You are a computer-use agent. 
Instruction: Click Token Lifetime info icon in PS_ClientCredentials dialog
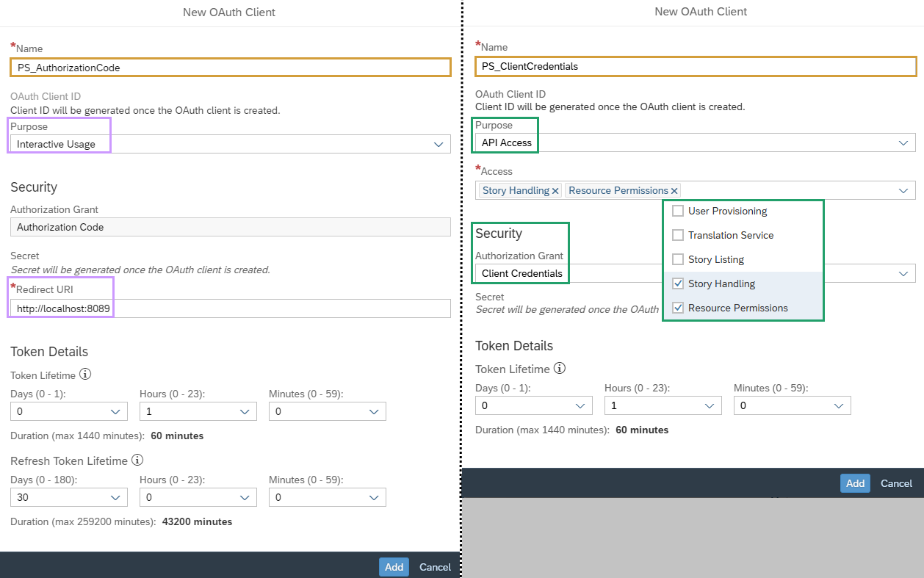pos(560,368)
